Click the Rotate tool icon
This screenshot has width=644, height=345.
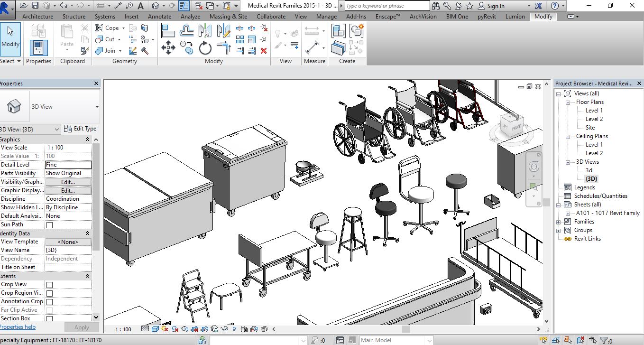(x=205, y=47)
